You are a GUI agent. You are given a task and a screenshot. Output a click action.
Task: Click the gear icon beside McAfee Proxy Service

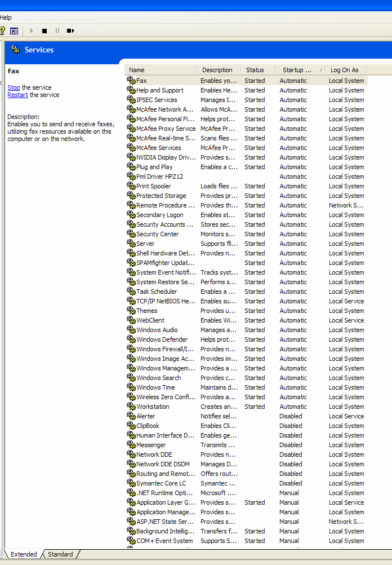pos(131,128)
